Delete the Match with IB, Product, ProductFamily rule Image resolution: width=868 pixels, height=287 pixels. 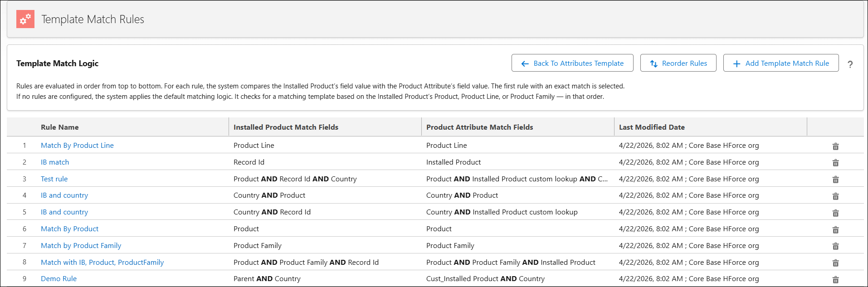coord(835,263)
